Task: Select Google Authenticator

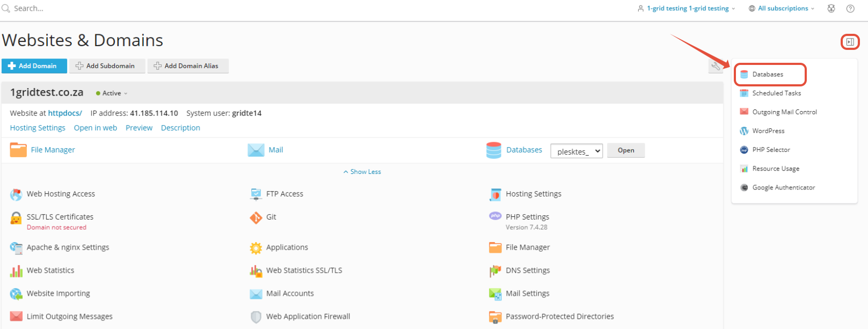Action: [783, 187]
